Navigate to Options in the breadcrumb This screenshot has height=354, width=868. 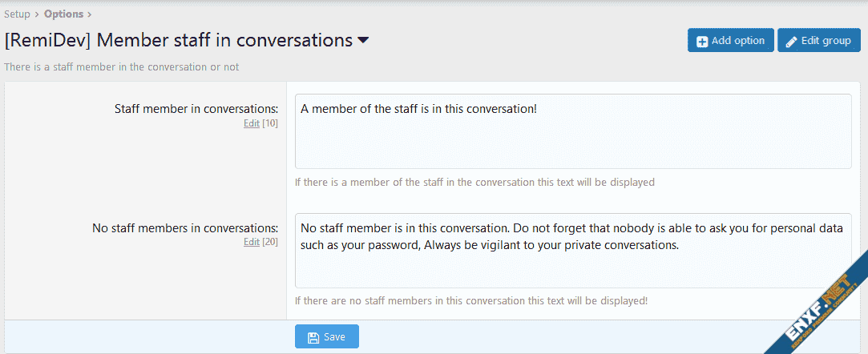[64, 14]
